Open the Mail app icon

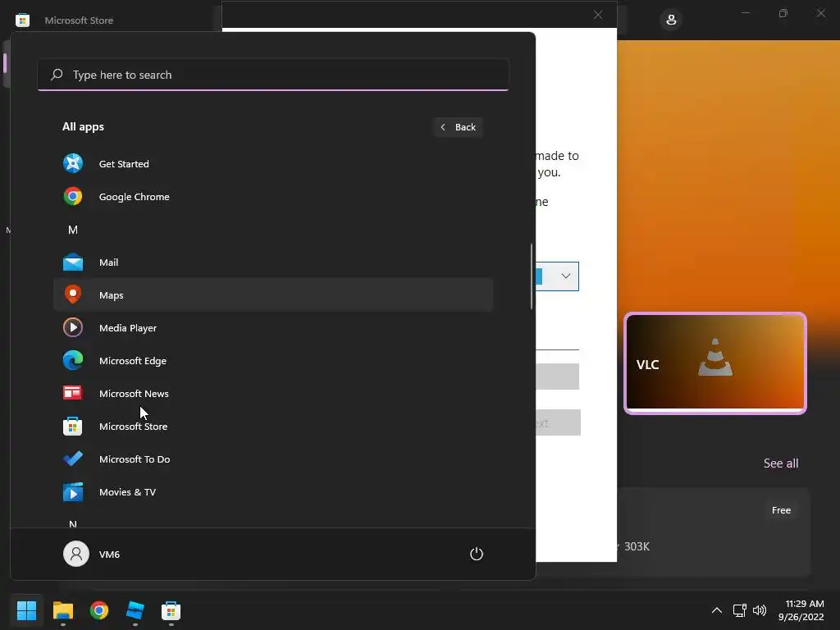pyautogui.click(x=73, y=262)
